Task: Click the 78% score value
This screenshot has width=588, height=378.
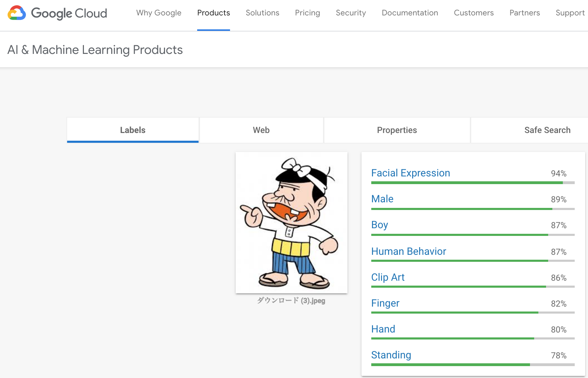Action: click(x=559, y=356)
